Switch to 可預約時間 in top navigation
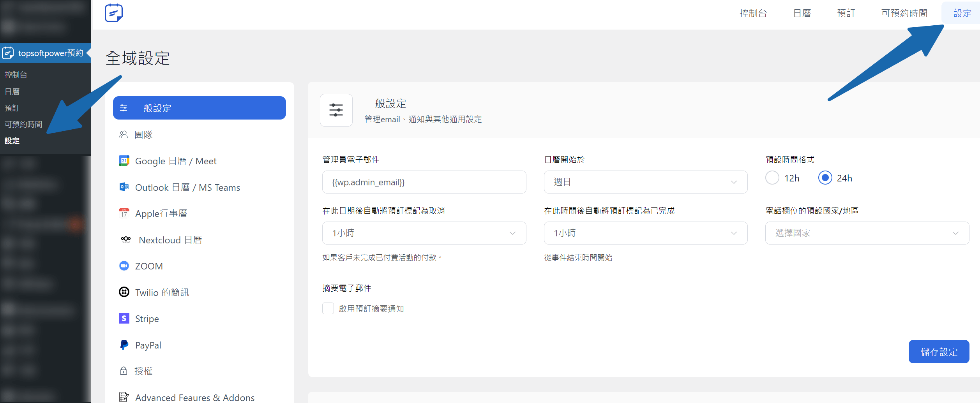The height and width of the screenshot is (403, 980). coord(904,13)
